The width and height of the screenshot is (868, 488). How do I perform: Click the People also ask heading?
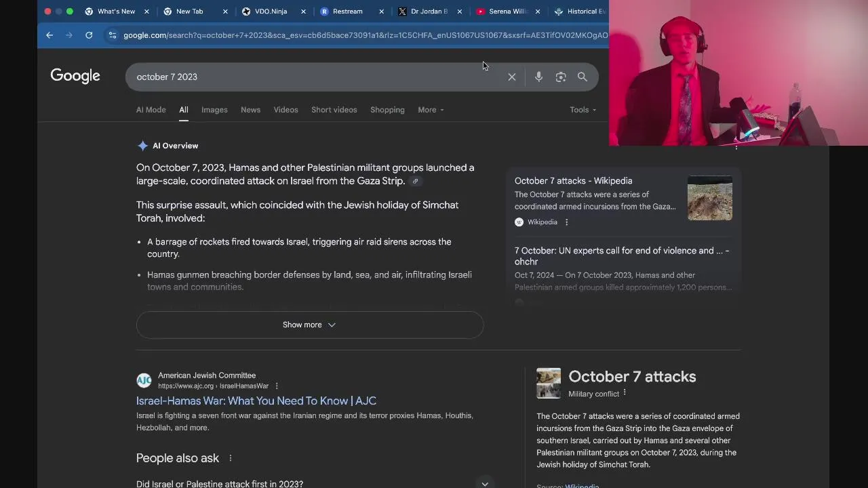pyautogui.click(x=178, y=458)
